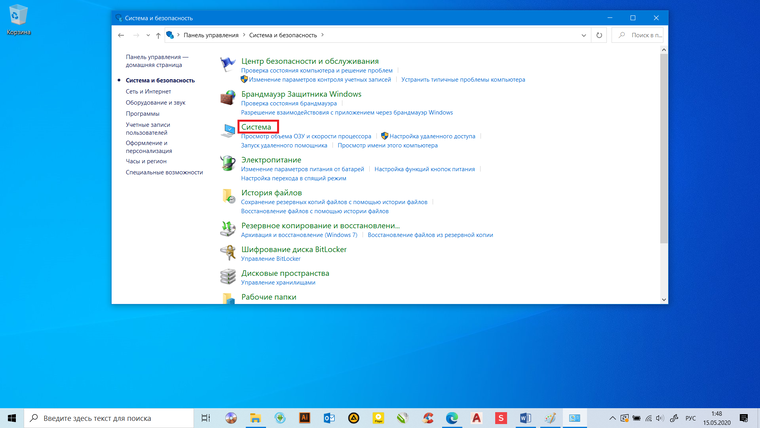Click Изменение параметров контроля учетных записей
This screenshot has width=760, height=428.
320,79
